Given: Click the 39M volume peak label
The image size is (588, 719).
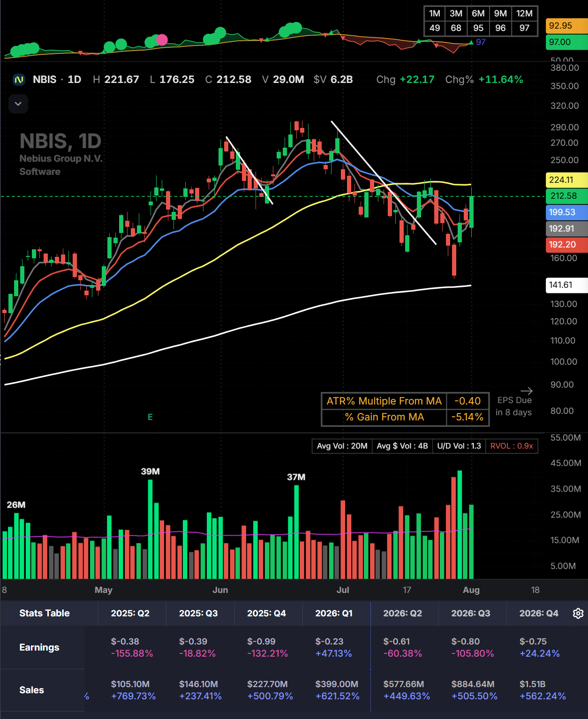Looking at the screenshot, I should click(x=151, y=472).
